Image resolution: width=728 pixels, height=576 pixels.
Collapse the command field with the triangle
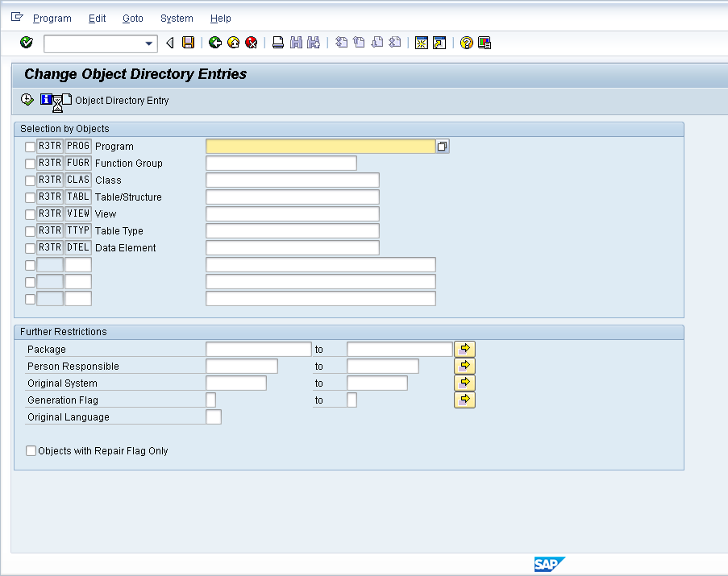170,43
